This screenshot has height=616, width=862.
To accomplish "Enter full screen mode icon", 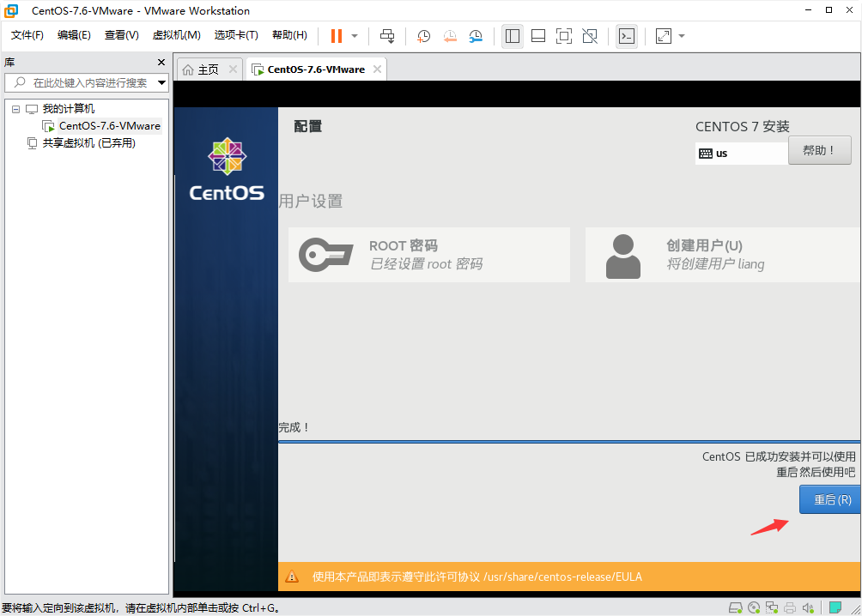I will (564, 36).
